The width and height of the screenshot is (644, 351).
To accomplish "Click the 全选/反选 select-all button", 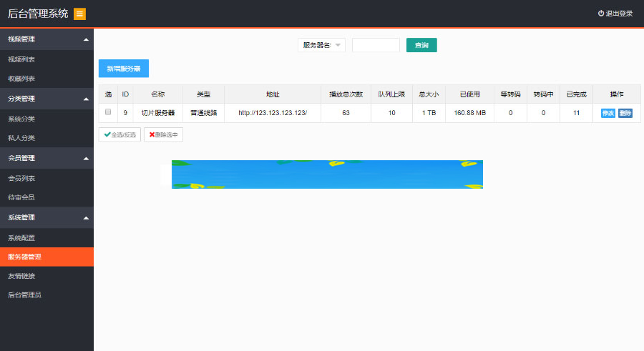I will (119, 134).
